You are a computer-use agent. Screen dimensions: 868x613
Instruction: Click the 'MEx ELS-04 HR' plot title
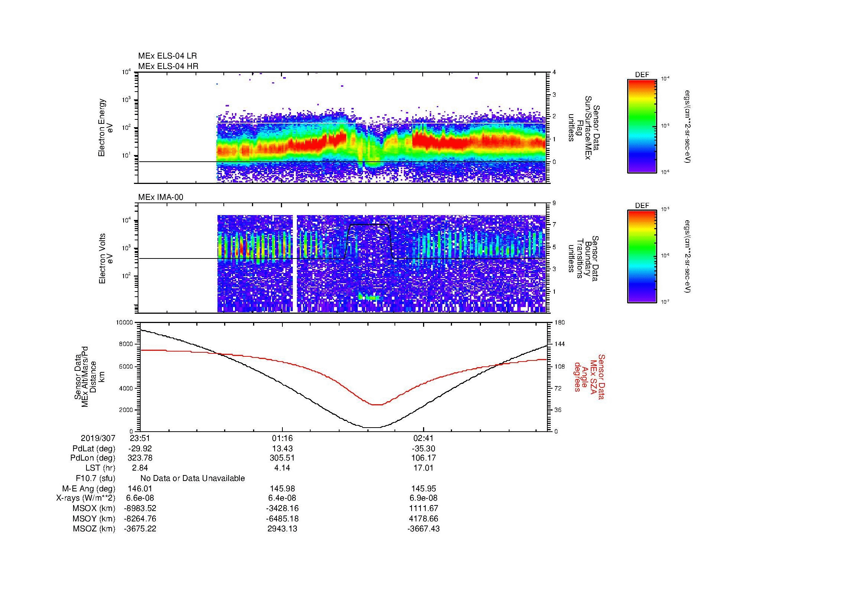click(168, 66)
